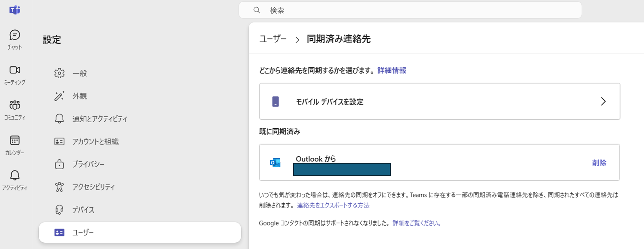Screen dimensions: 644x249
Task: Open デバイス settings
Action: 140,210
